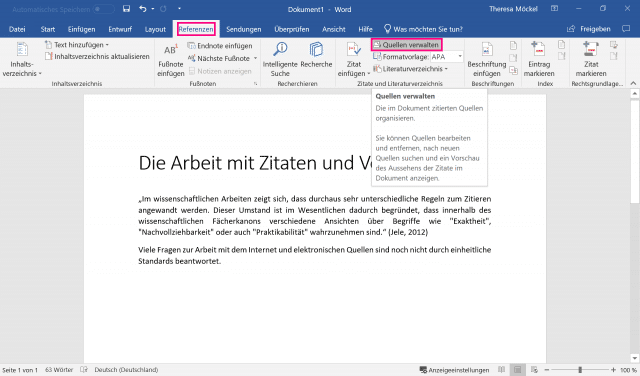Collapse the ribbon with the chevron
The height and width of the screenshot is (376, 640).
pyautogui.click(x=633, y=83)
